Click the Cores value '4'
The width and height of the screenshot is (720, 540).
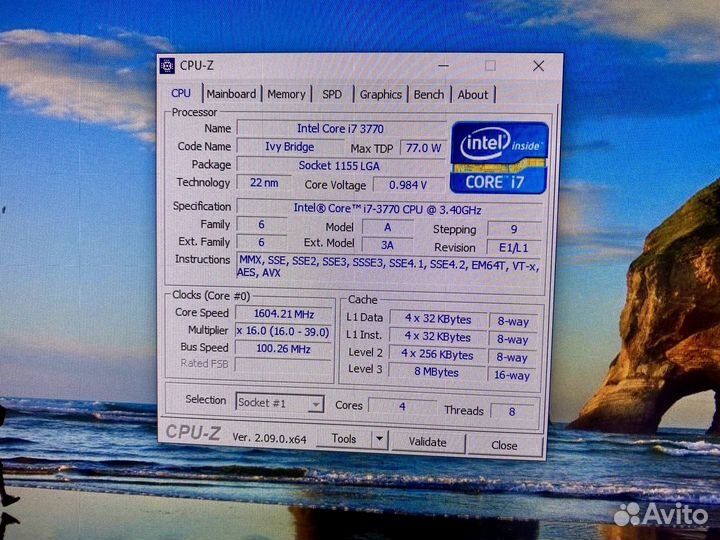coord(402,406)
